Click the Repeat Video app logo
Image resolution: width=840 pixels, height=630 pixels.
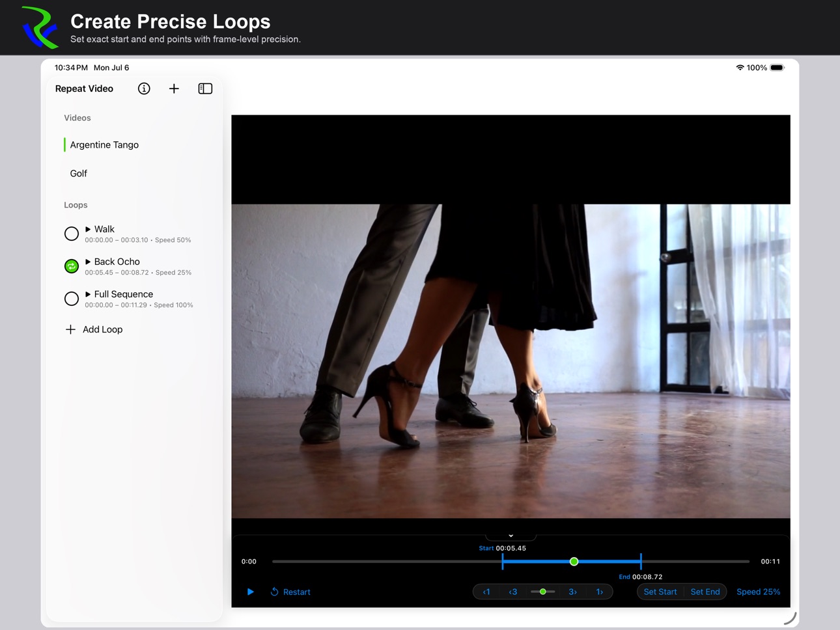click(x=40, y=27)
